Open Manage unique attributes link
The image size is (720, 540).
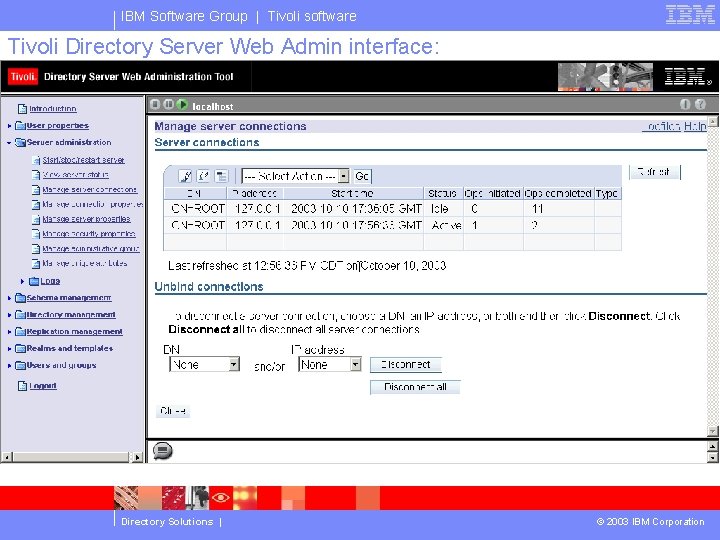(85, 264)
